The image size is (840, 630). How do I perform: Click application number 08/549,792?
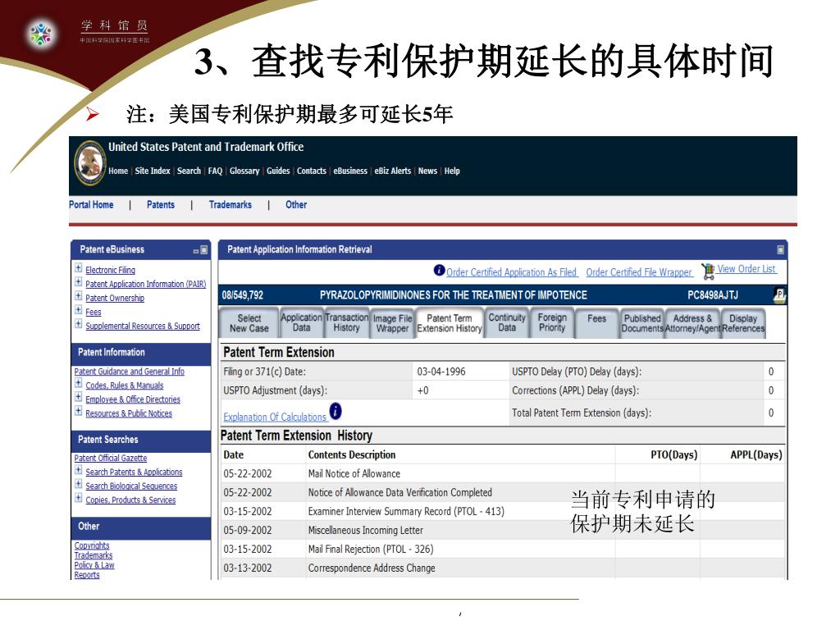point(243,295)
